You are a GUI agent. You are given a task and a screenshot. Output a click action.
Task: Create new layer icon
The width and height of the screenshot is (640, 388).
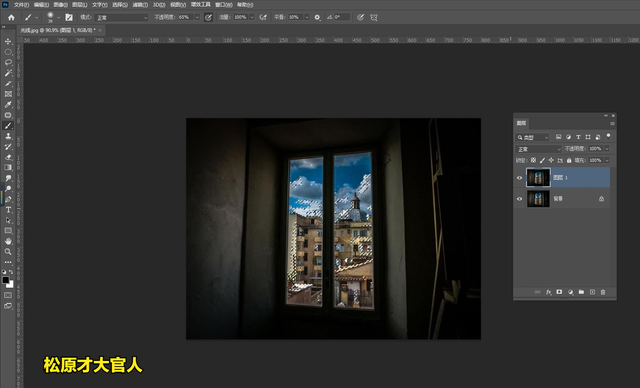click(x=592, y=292)
